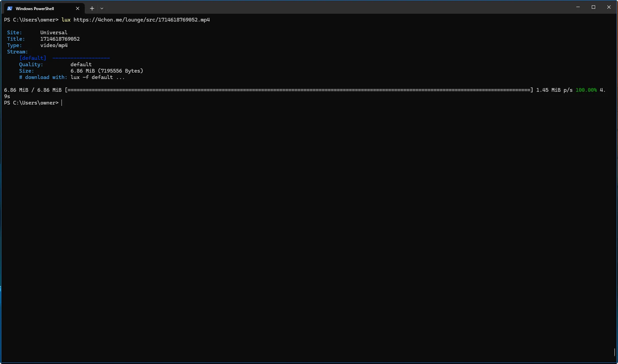
Task: Click the download with lux hint text
Action: point(72,77)
